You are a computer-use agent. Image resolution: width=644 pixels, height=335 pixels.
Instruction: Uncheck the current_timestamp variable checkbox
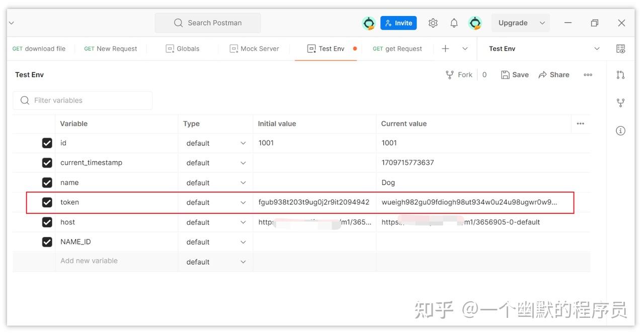coord(47,162)
